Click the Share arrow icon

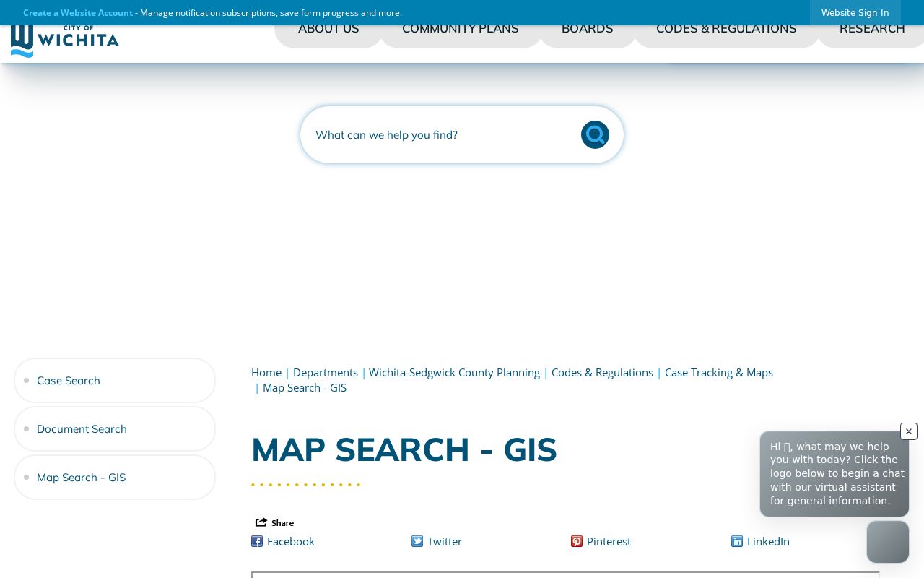(x=261, y=522)
